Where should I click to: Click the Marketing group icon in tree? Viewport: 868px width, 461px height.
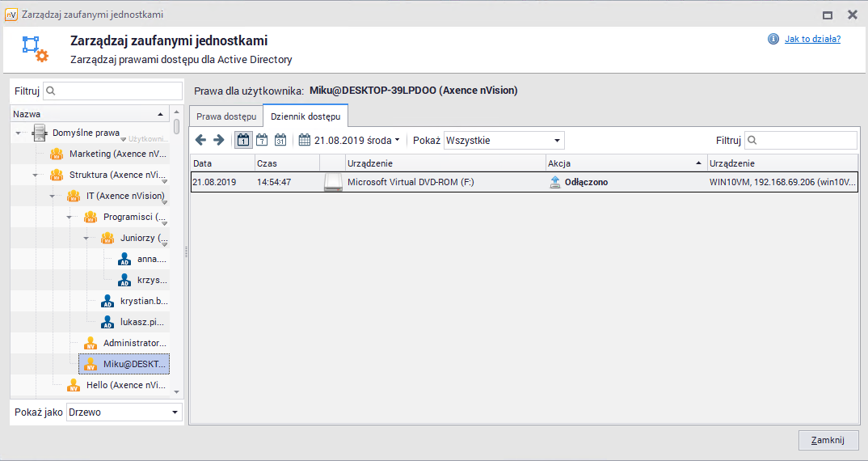click(57, 154)
